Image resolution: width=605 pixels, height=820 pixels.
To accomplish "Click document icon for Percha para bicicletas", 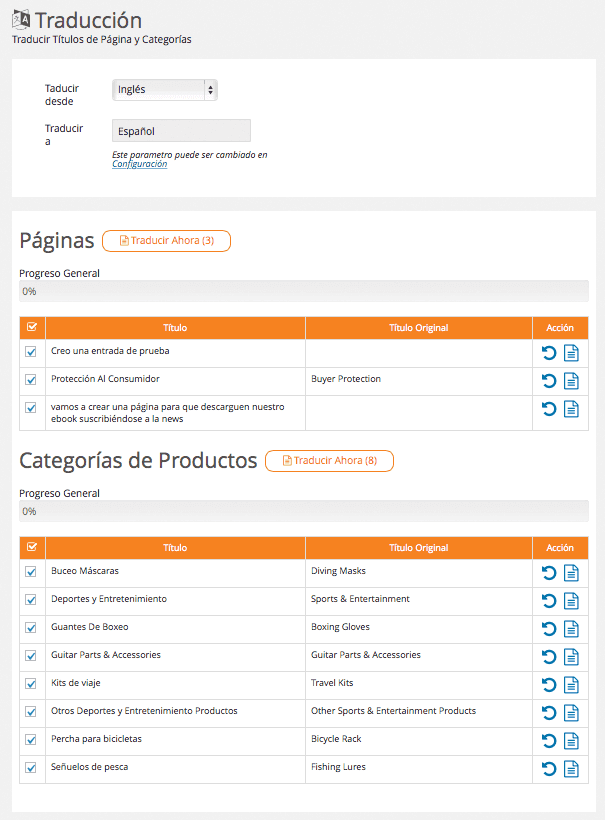I will pos(571,740).
